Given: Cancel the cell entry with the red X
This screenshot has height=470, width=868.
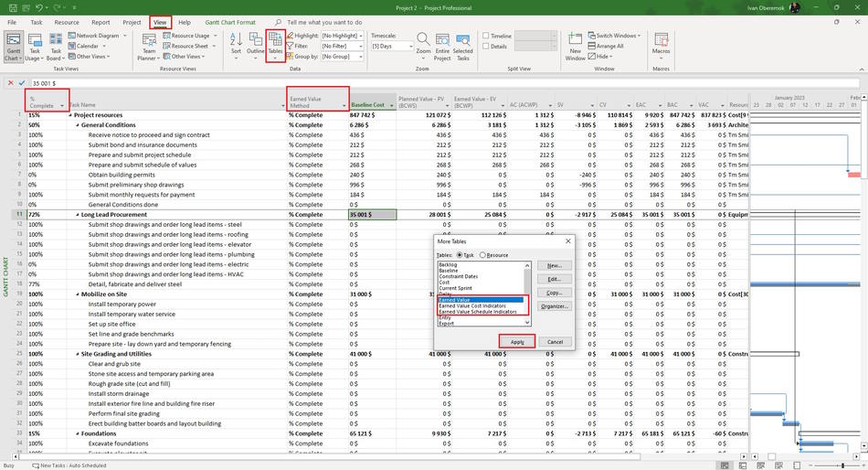Looking at the screenshot, I should (10, 82).
